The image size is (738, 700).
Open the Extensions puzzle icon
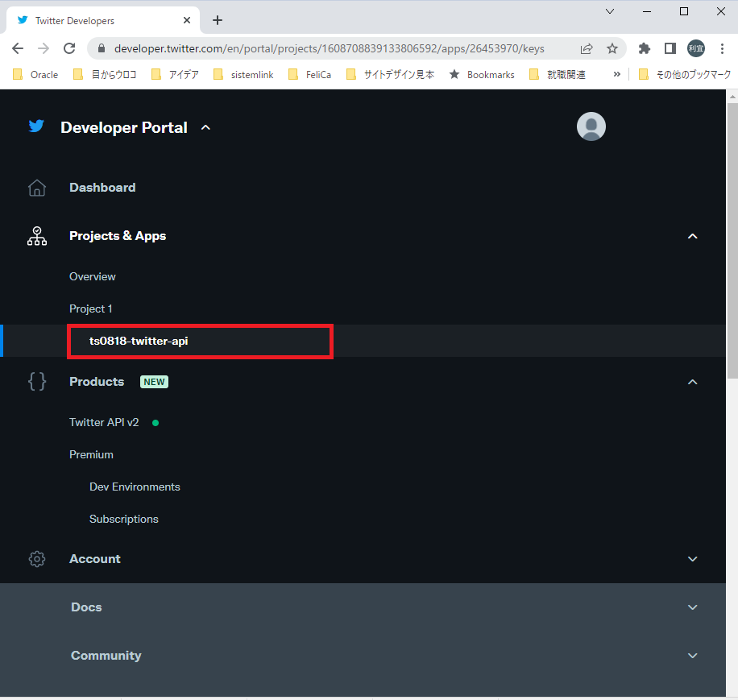(644, 48)
